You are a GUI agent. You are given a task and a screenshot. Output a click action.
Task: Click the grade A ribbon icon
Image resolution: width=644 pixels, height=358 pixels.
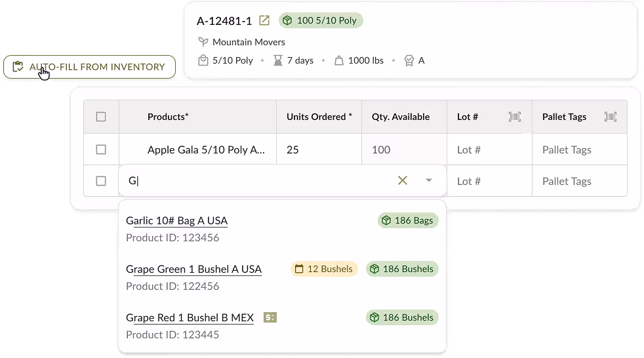[x=409, y=60]
